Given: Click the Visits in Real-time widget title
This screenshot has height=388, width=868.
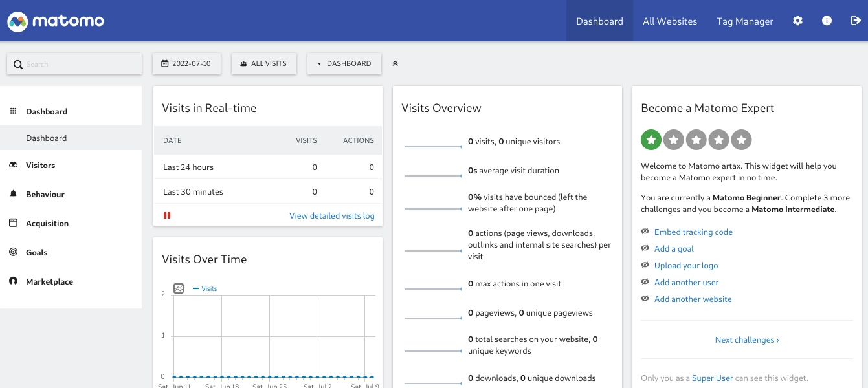Looking at the screenshot, I should 209,108.
